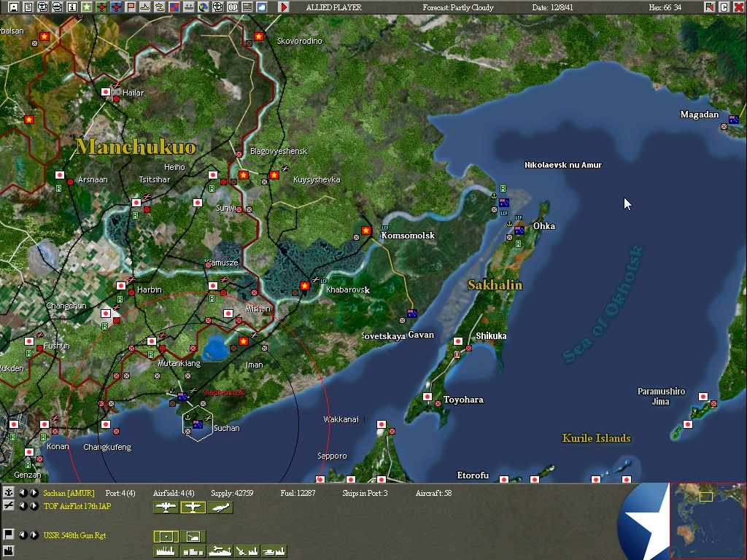The image size is (747, 560).
Task: Click the double yellow ships icon
Action: [160, 7]
